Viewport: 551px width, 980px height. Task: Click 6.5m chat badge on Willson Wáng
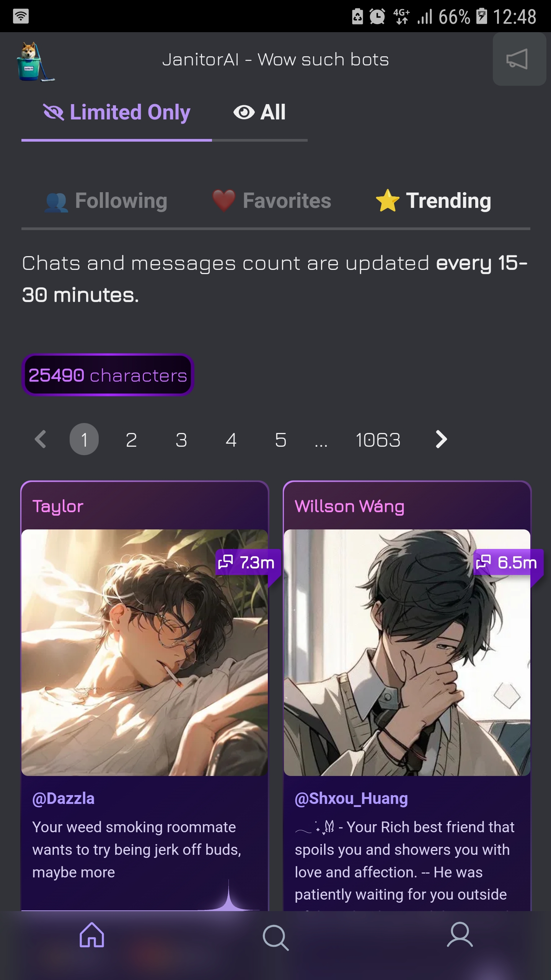[x=506, y=562]
